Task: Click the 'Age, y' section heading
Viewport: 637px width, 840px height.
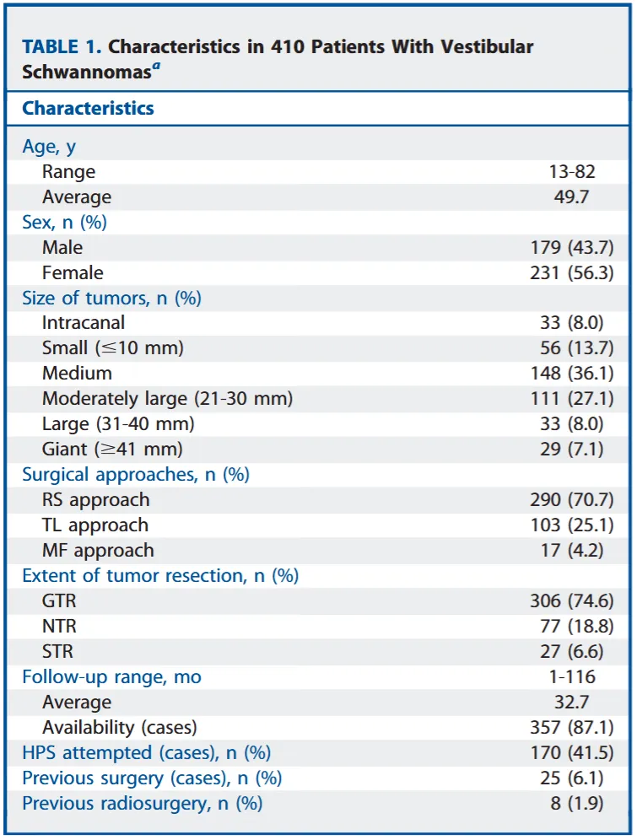Action: click(x=49, y=146)
